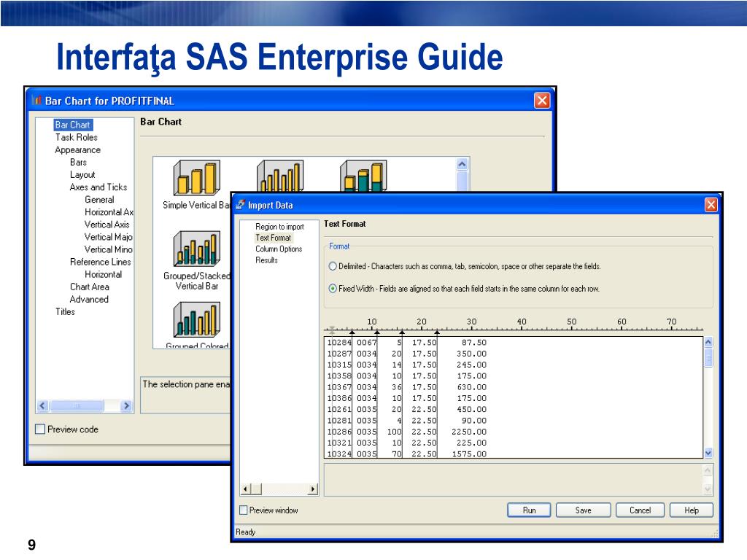Select the stacked bar chart icon in top row
Screen dimensions: 747x560
point(363,176)
